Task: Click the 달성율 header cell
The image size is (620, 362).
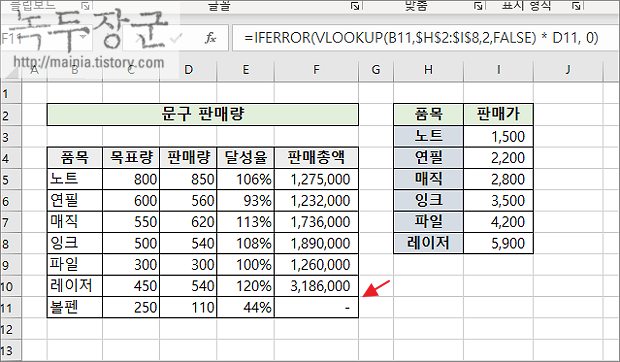Action: (246, 158)
